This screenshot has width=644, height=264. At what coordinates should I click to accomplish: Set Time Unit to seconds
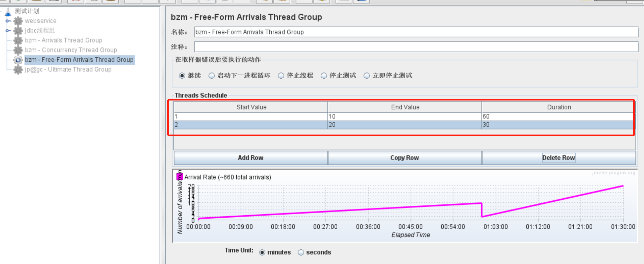(301, 252)
